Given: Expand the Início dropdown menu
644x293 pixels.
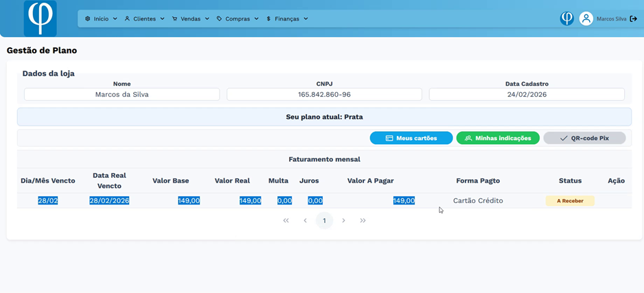Looking at the screenshot, I should (101, 19).
